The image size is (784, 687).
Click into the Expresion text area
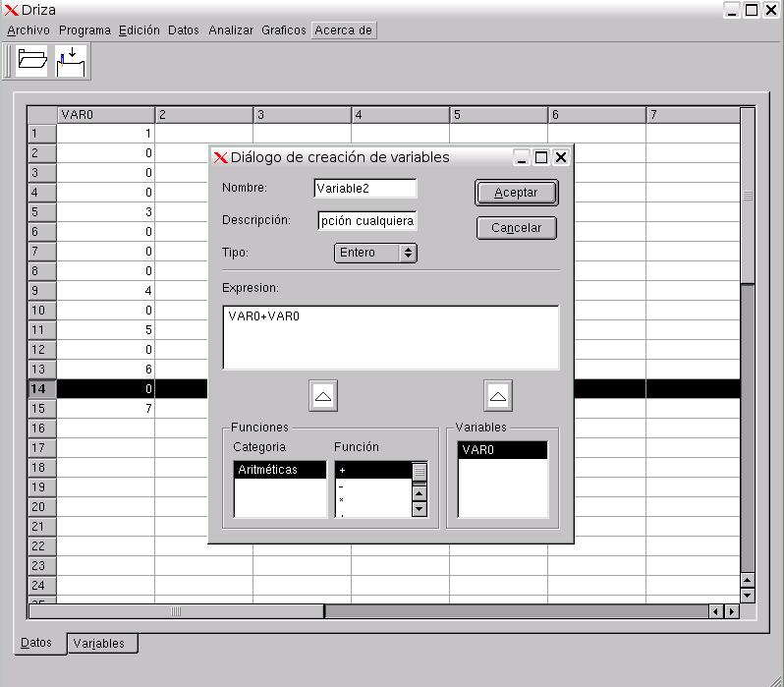[x=391, y=338]
